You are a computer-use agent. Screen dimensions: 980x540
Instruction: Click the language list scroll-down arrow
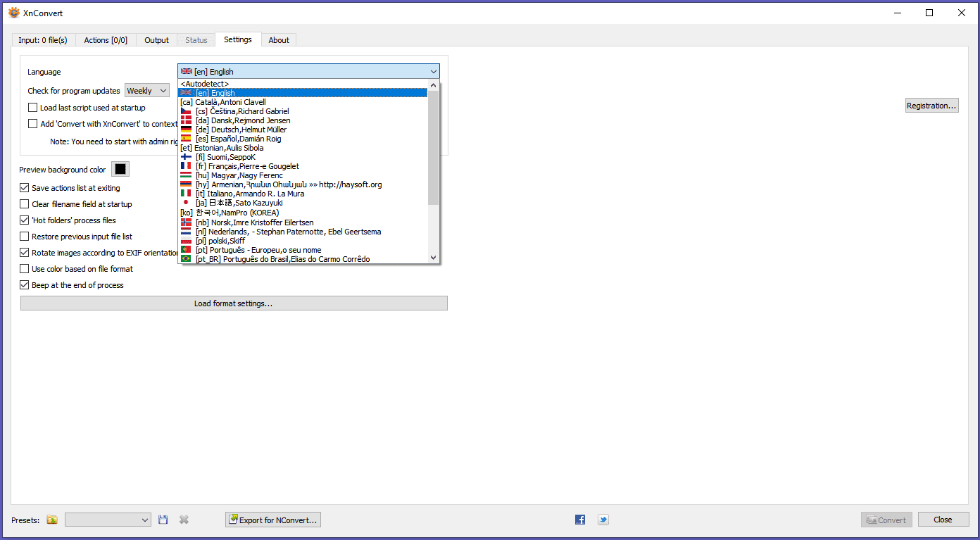(x=433, y=258)
